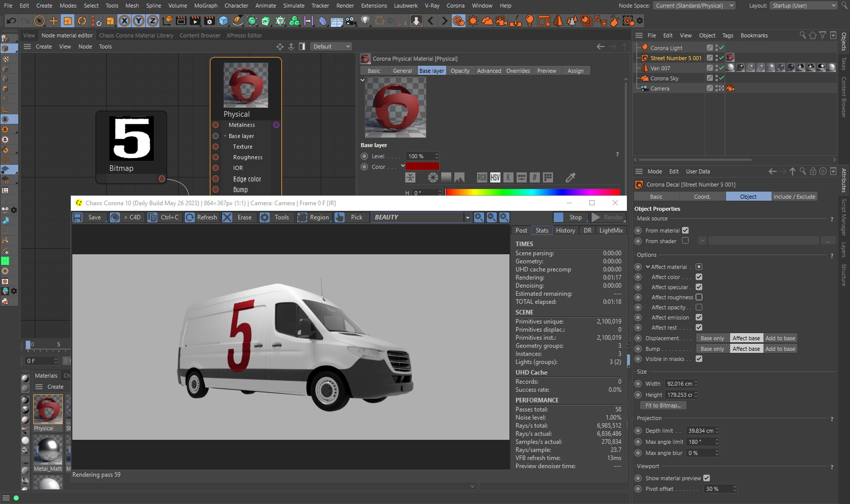Toggle the Show material preview checkbox
The height and width of the screenshot is (504, 850).
(706, 478)
